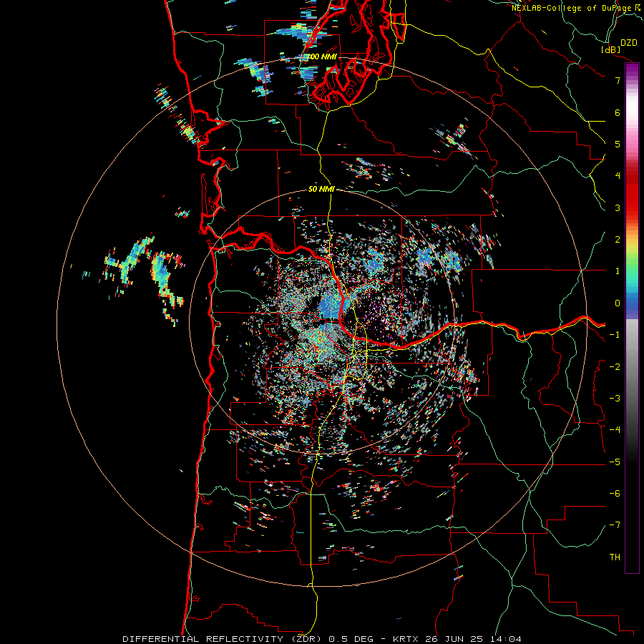Select the 50 NMI range ring label
The height and width of the screenshot is (644, 644).
coord(321,189)
